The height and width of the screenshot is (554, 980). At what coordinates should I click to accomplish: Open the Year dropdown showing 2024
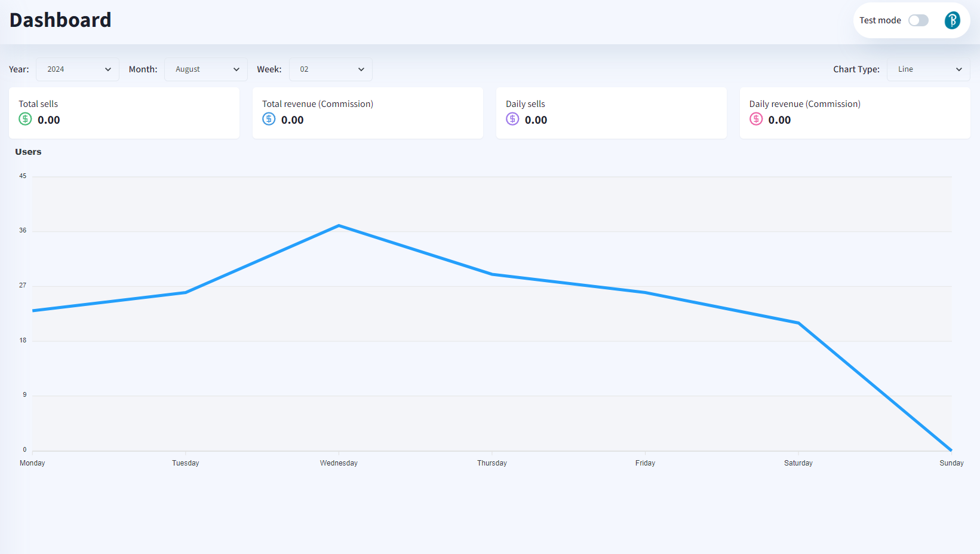(x=78, y=69)
